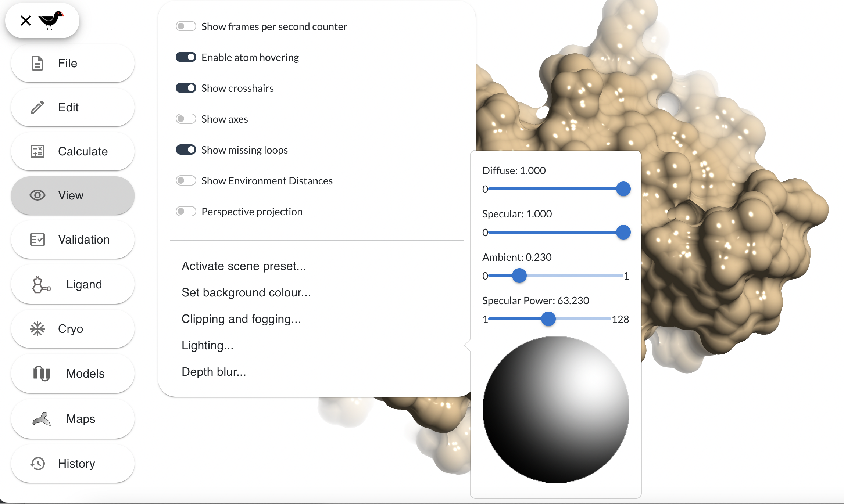Turn off Show crosshairs
The width and height of the screenshot is (844, 504).
[x=186, y=88]
